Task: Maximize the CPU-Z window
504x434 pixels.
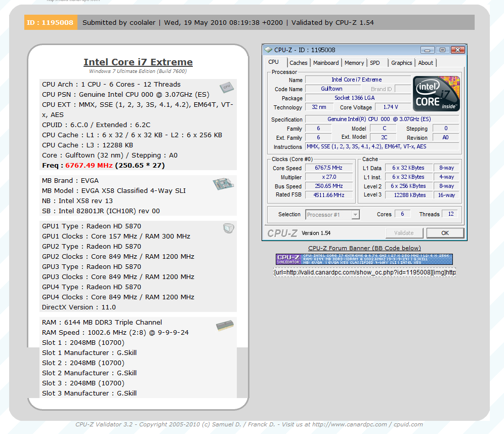Action: click(442, 50)
